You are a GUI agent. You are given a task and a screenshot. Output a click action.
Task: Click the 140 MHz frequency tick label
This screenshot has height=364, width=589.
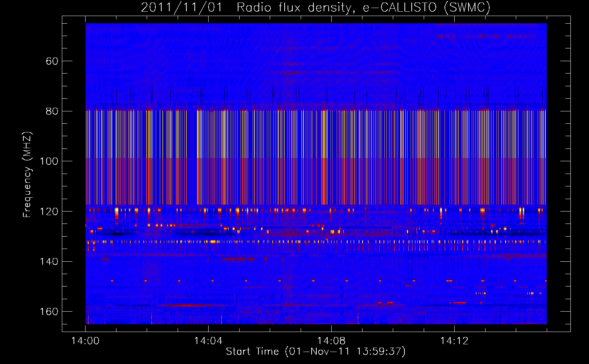(x=49, y=261)
